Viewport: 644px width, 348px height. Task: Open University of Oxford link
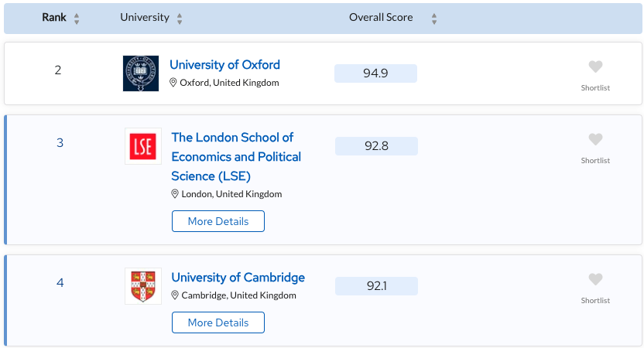(224, 65)
